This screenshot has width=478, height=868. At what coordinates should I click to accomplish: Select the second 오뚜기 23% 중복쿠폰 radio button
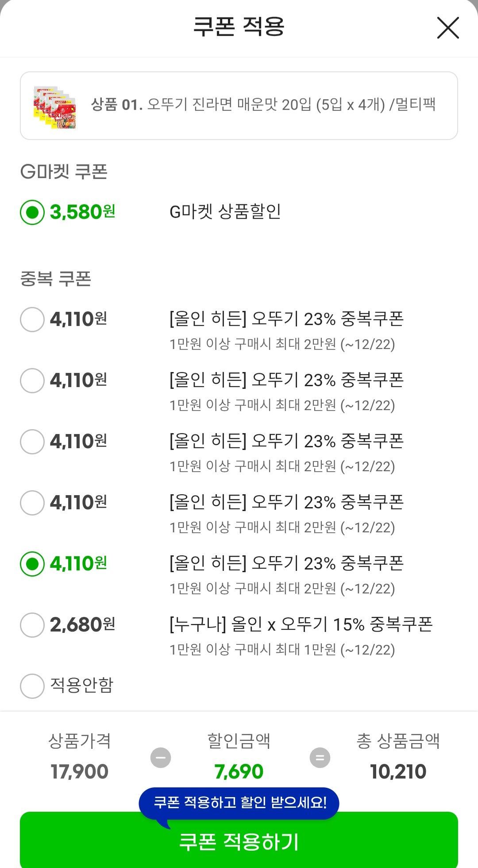click(32, 380)
